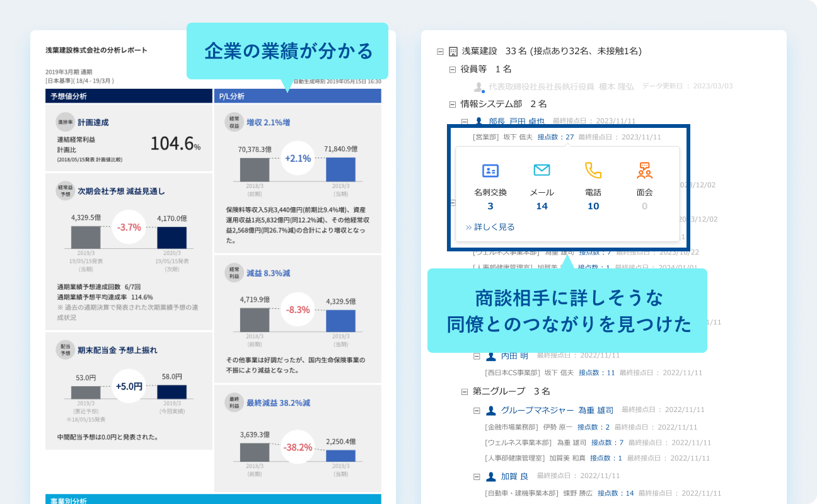
Task: Select the 予想値分析 section header
Action: click(x=129, y=96)
